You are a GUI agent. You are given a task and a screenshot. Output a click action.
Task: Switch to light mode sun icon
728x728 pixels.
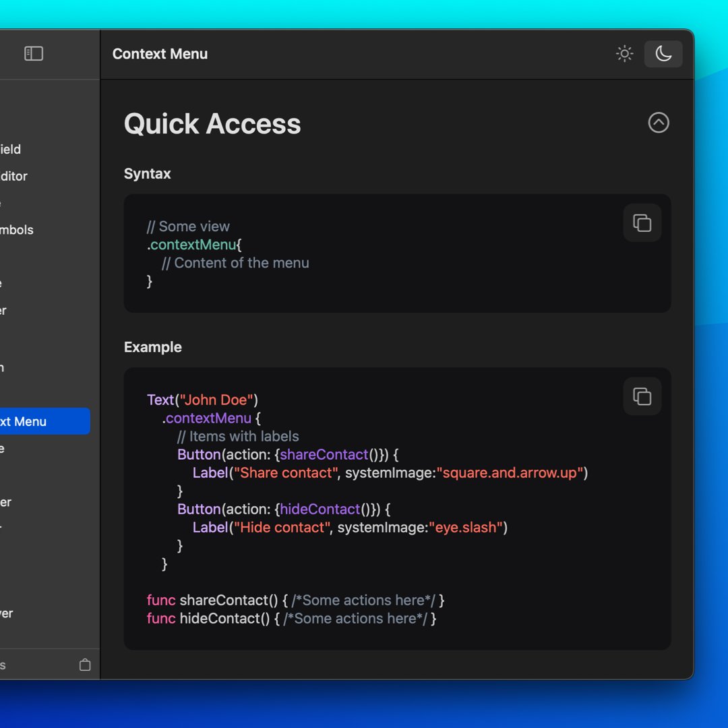624,54
